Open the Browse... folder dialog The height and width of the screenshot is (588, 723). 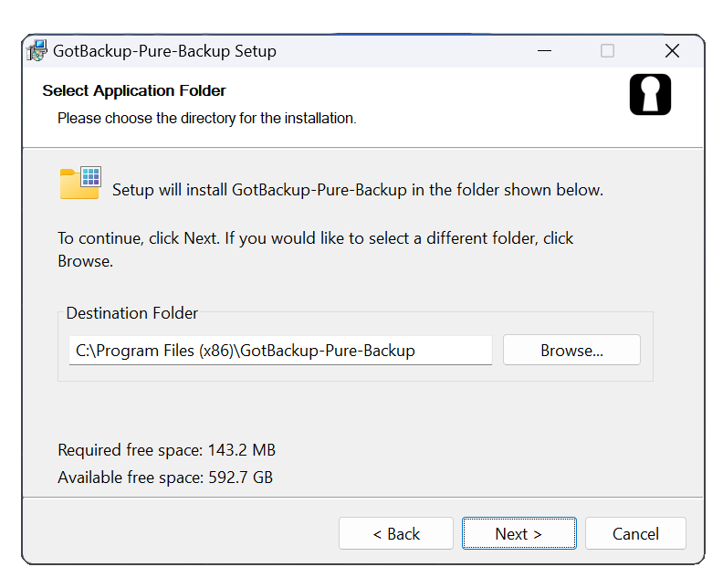click(571, 350)
